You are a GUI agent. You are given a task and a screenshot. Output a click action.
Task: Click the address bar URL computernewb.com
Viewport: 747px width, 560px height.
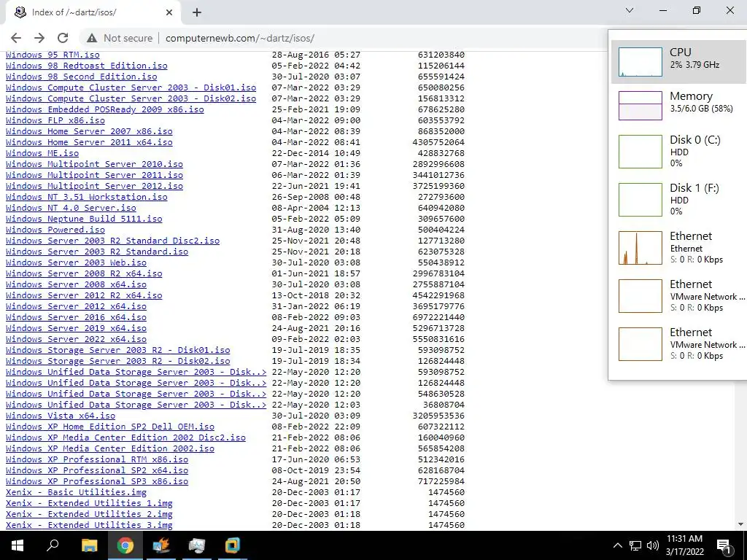pos(239,38)
